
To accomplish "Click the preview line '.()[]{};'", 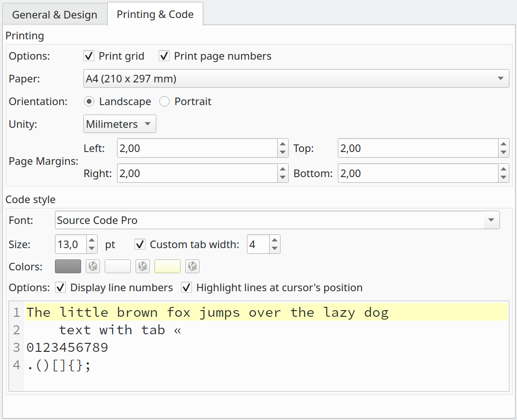I will (x=59, y=366).
